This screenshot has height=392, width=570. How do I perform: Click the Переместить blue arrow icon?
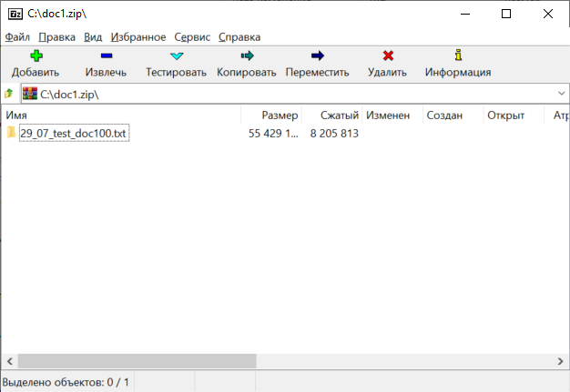(318, 55)
